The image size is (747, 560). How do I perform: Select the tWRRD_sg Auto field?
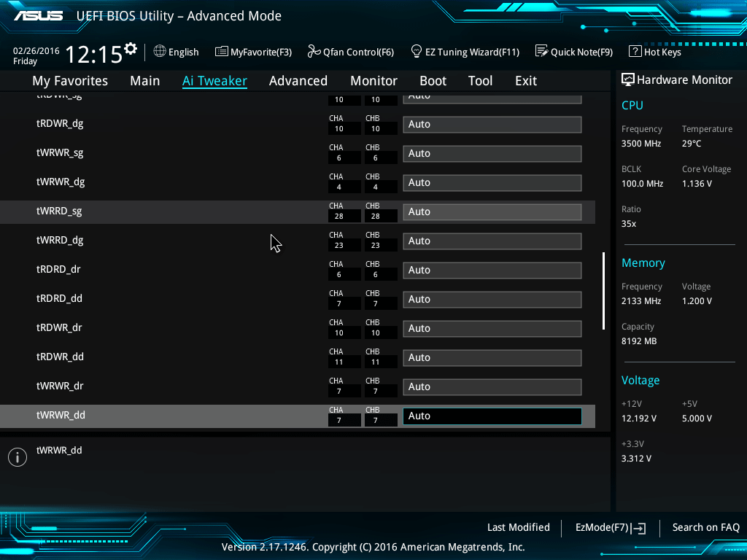coord(492,212)
